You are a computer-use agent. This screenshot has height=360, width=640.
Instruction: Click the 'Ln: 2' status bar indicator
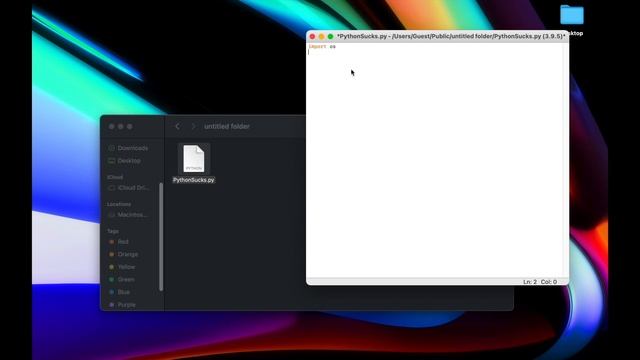pos(530,282)
